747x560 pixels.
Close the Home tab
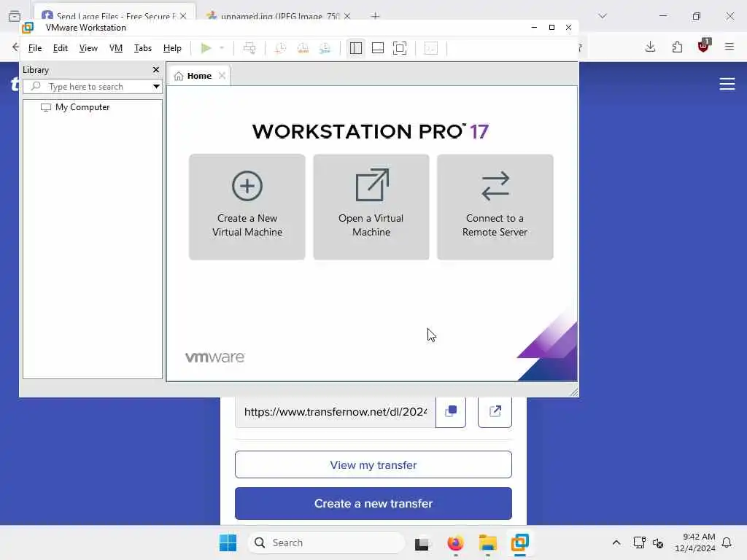tap(222, 76)
